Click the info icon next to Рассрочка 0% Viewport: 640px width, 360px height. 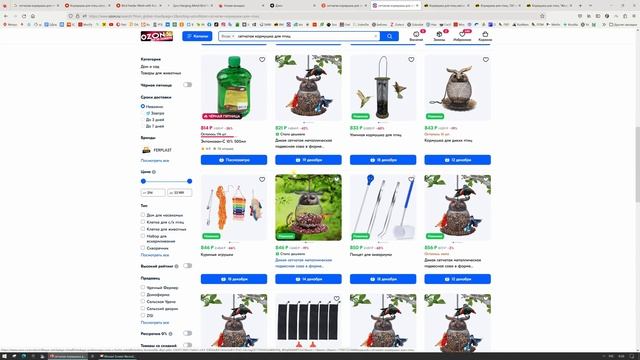click(171, 334)
